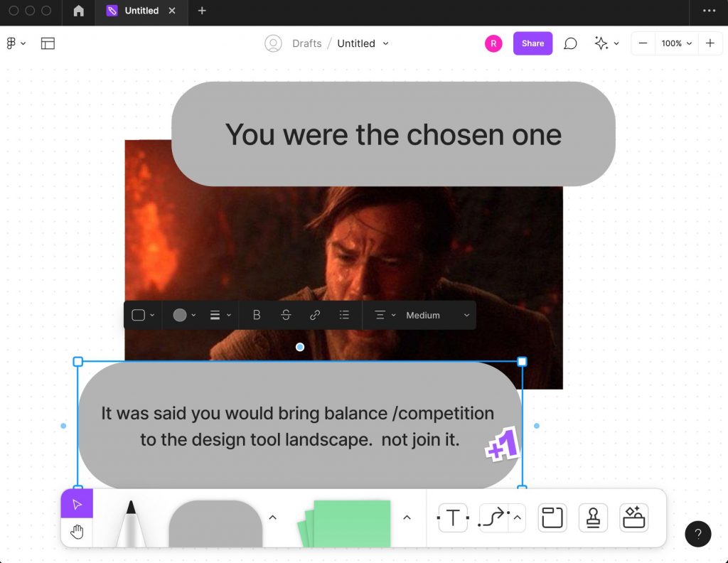Viewport: 728px width, 563px height.
Task: Open a new tab with plus
Action: tap(202, 11)
